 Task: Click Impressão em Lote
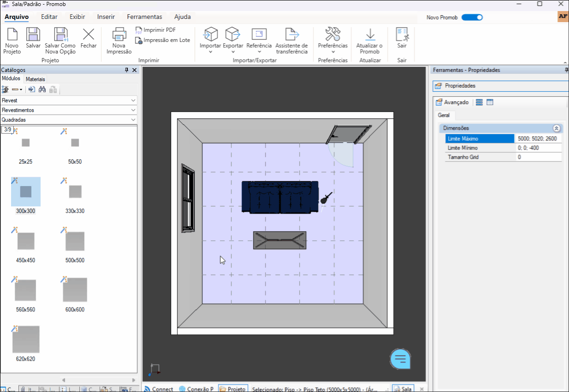pos(163,40)
